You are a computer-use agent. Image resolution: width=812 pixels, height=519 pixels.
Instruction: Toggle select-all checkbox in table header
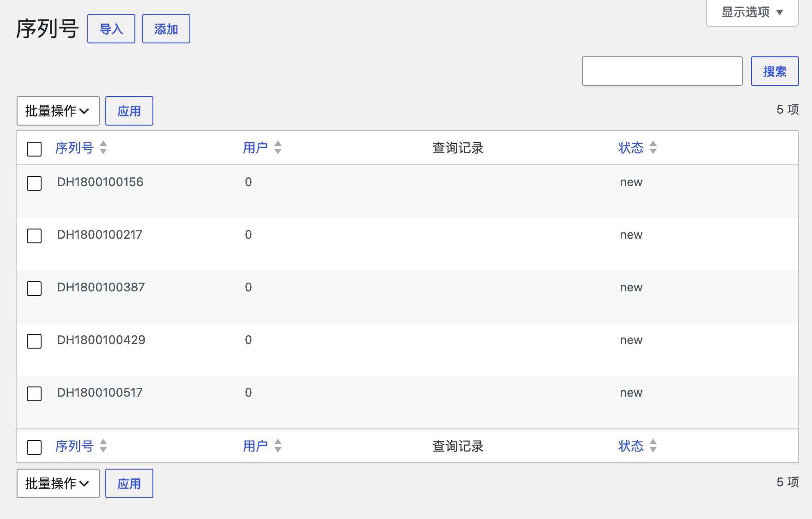[x=34, y=149]
